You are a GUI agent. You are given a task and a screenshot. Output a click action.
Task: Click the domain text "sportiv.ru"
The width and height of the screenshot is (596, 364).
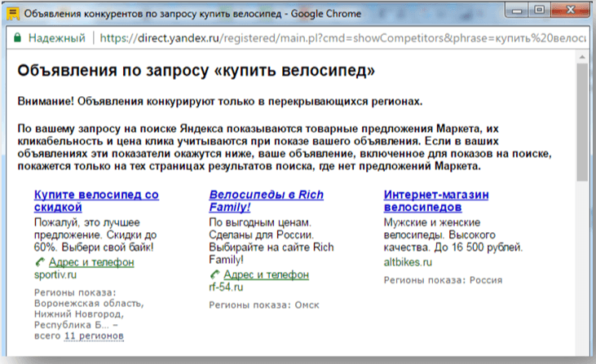(x=55, y=274)
